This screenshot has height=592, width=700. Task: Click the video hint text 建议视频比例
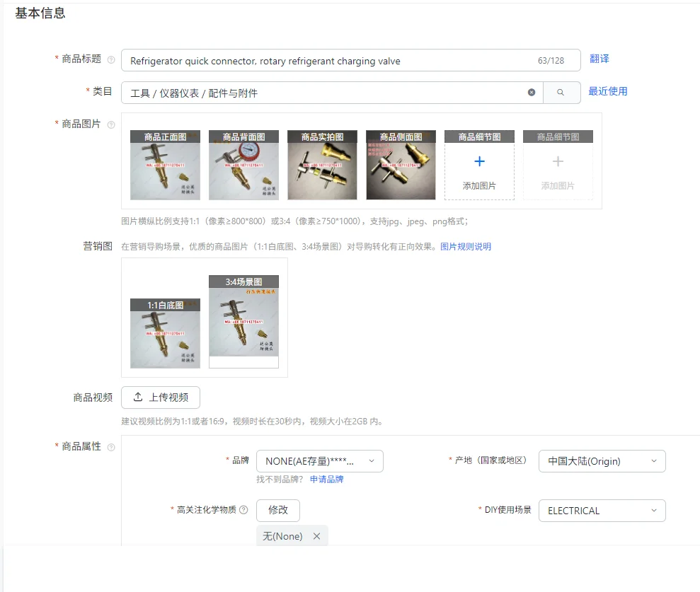(253, 422)
